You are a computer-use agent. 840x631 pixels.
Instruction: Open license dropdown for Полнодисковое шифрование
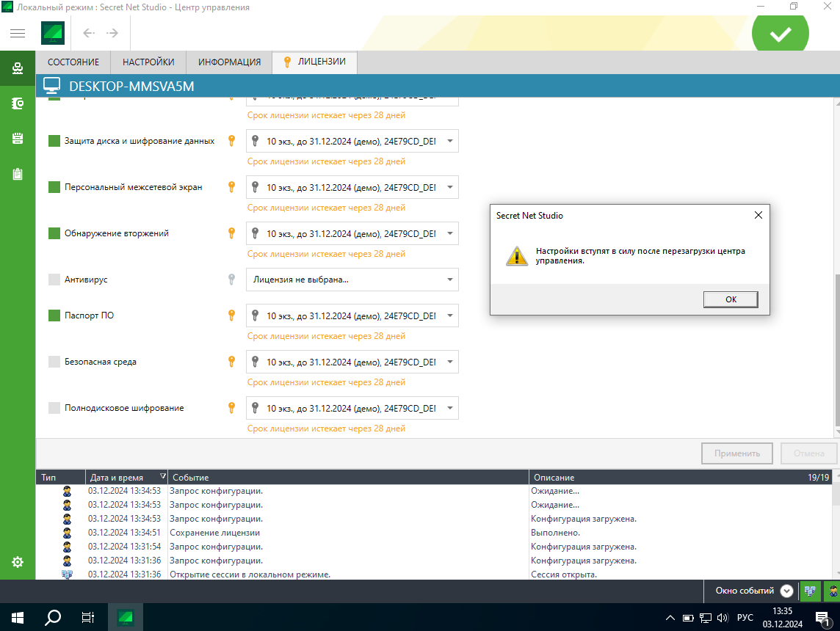(352, 409)
